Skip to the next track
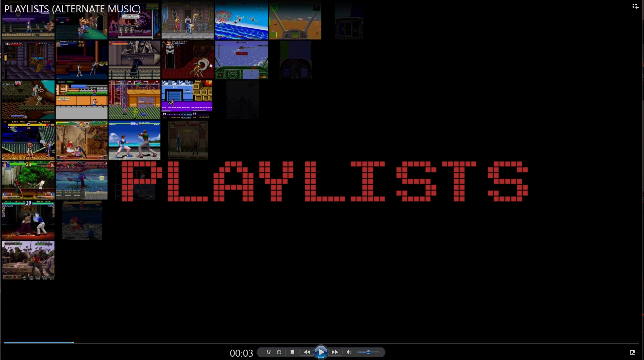644x360 pixels. tap(335, 352)
